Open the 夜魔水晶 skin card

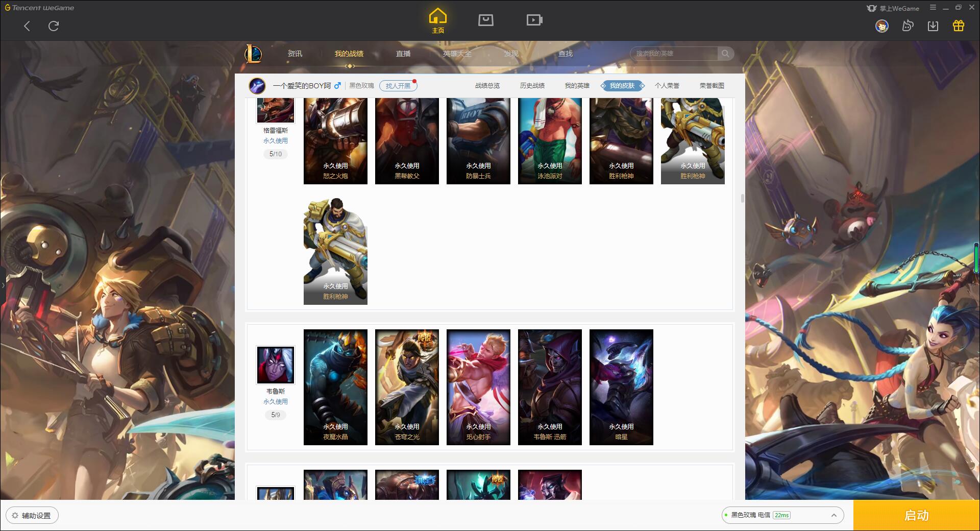click(335, 387)
